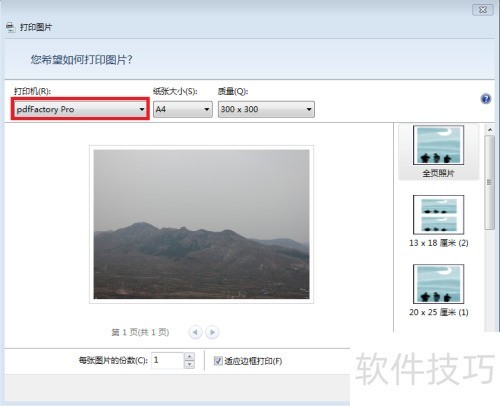Click the blue help question mark icon
Image resolution: width=500 pixels, height=406 pixels.
click(486, 99)
